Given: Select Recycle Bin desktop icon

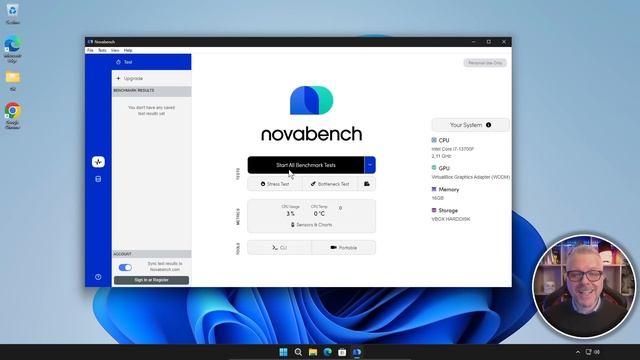Looking at the screenshot, I should point(13,14).
